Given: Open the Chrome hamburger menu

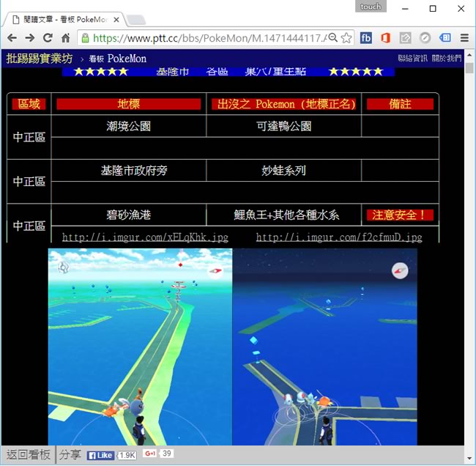Looking at the screenshot, I should pos(464,38).
